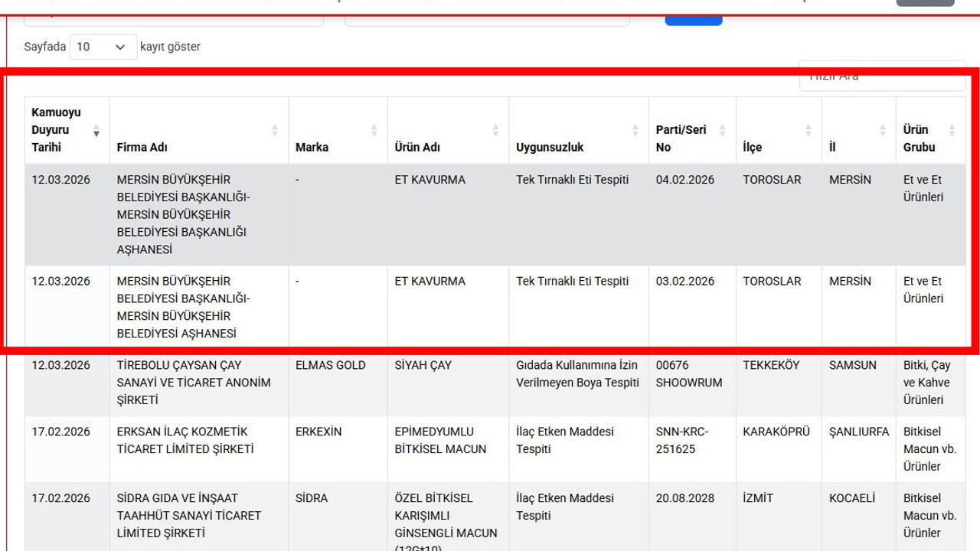Image resolution: width=980 pixels, height=551 pixels.
Task: Sort by Ürün Adı using arrows icon
Action: click(495, 131)
